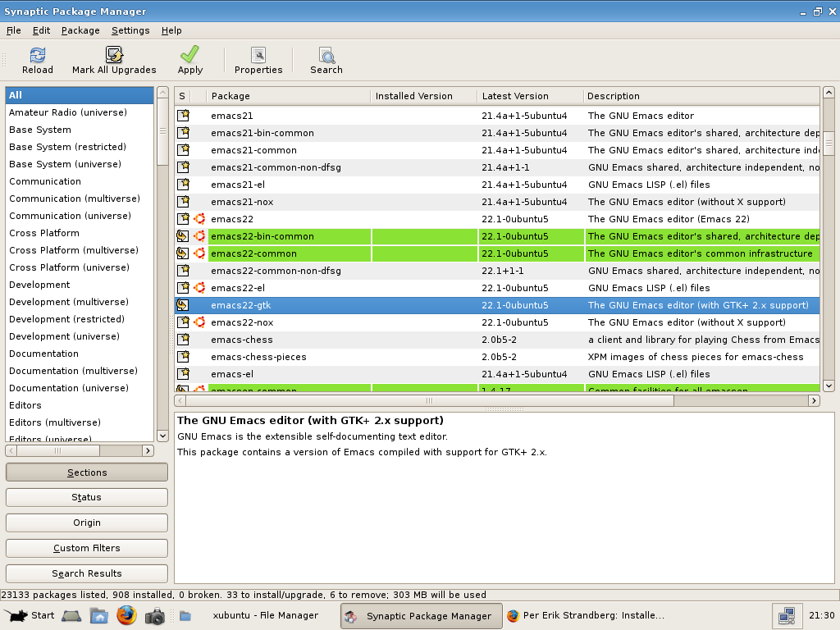Select Amateur Radio (universe) section

point(80,112)
